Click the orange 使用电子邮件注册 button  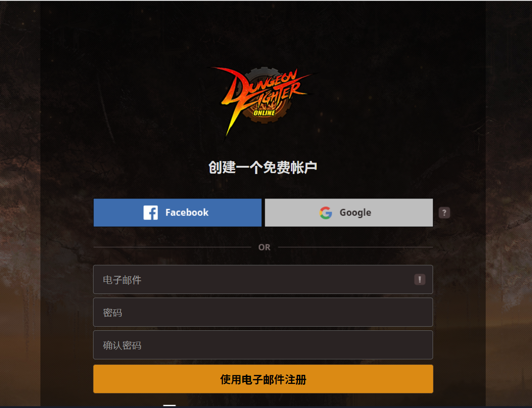[x=263, y=379]
